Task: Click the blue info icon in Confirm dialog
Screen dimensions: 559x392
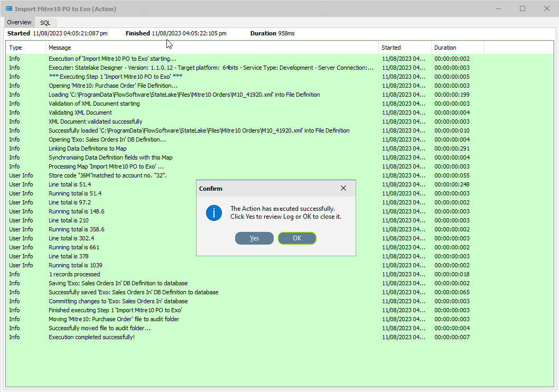Action: pyautogui.click(x=214, y=213)
